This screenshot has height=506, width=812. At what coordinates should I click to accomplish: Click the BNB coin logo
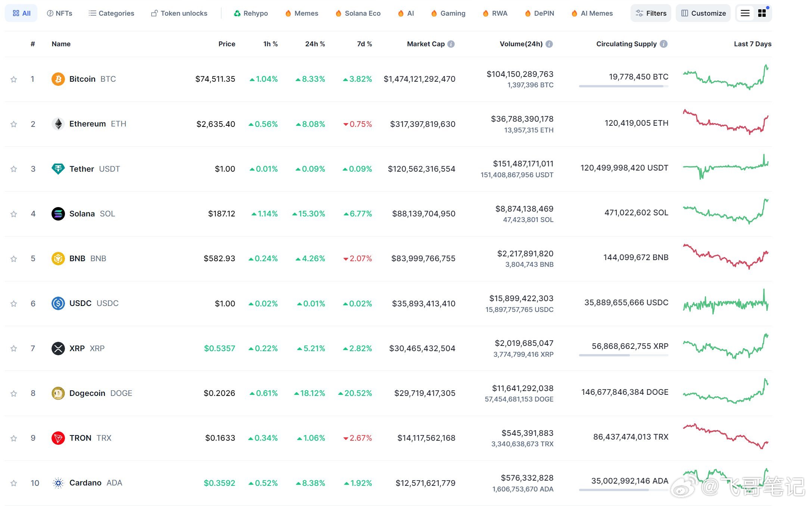[x=58, y=259]
